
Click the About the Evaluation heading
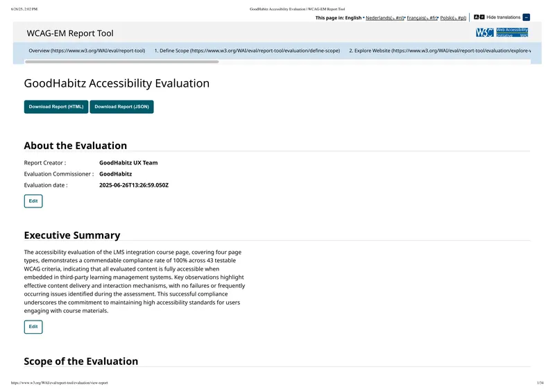coord(76,146)
